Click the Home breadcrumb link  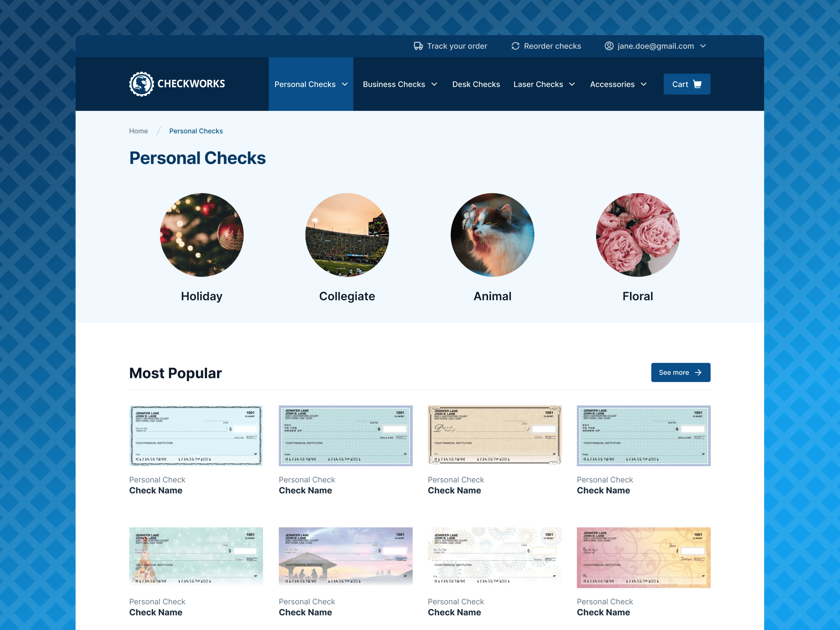point(139,131)
